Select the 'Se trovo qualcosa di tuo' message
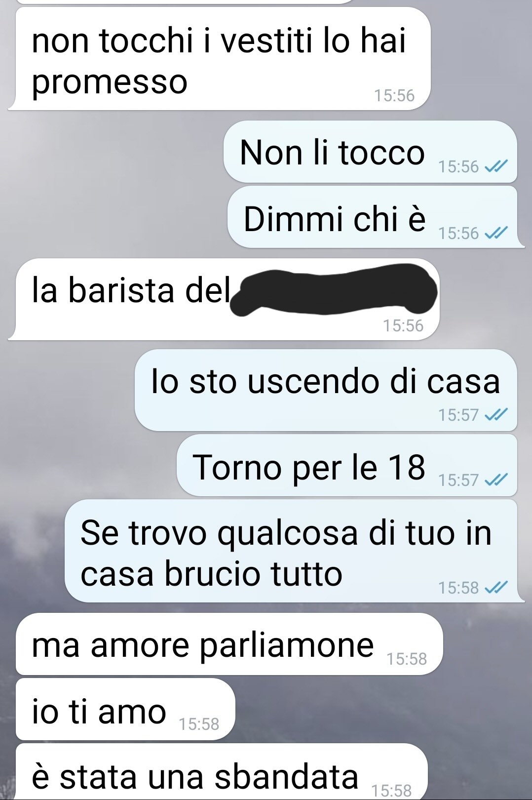Image resolution: width=532 pixels, height=800 pixels. [x=295, y=551]
